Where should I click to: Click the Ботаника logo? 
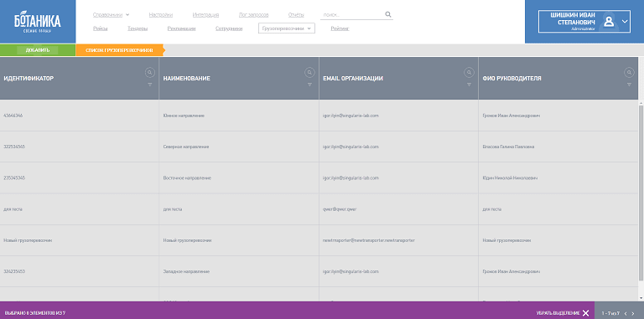pyautogui.click(x=38, y=22)
